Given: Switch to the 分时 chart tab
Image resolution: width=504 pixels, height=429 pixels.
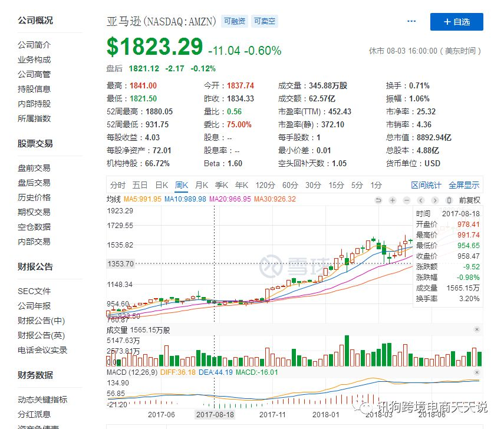Looking at the screenshot, I should [x=118, y=185].
